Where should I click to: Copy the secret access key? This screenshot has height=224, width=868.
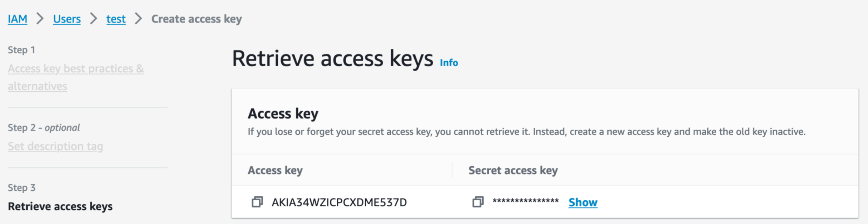pos(478,202)
